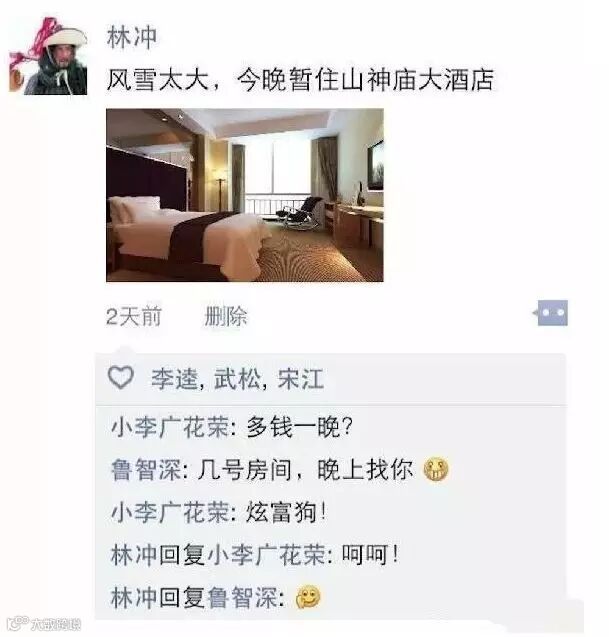Image resolution: width=609 pixels, height=637 pixels.
Task: Select the comment 几号房间,晚上找你
Action: tap(305, 470)
